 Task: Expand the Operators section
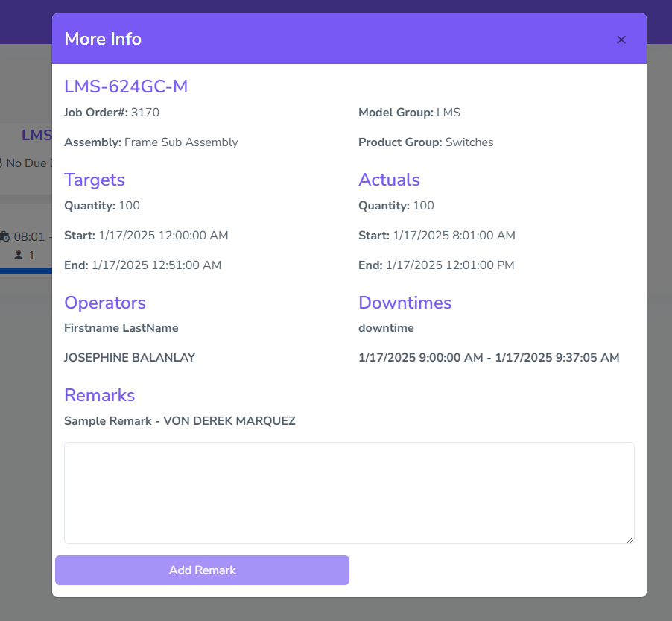coord(104,303)
